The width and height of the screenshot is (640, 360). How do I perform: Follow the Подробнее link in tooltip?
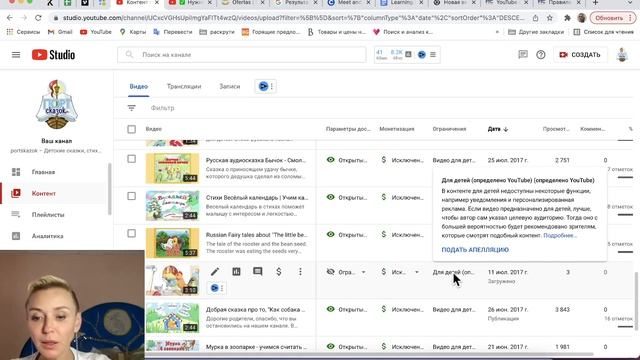pos(560,236)
